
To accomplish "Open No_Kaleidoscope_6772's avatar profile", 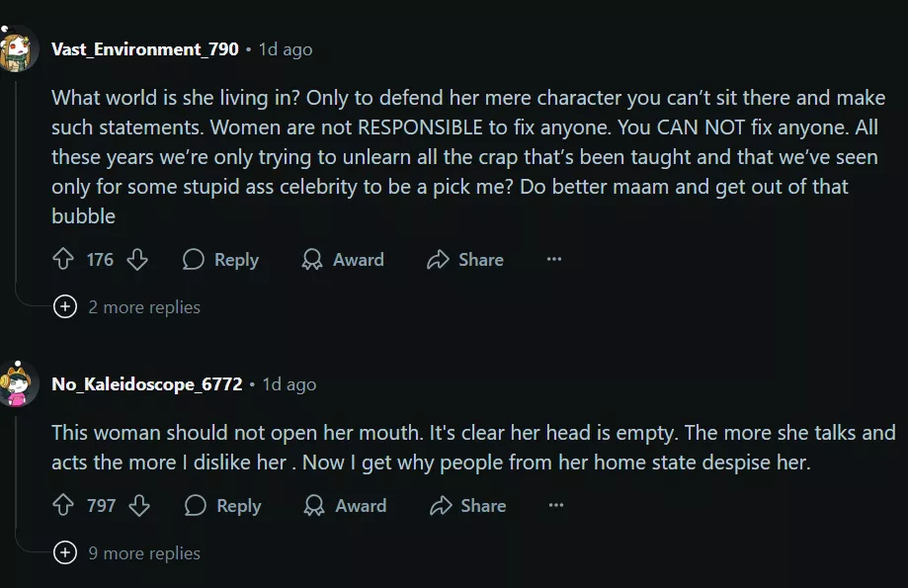I will click(x=18, y=384).
